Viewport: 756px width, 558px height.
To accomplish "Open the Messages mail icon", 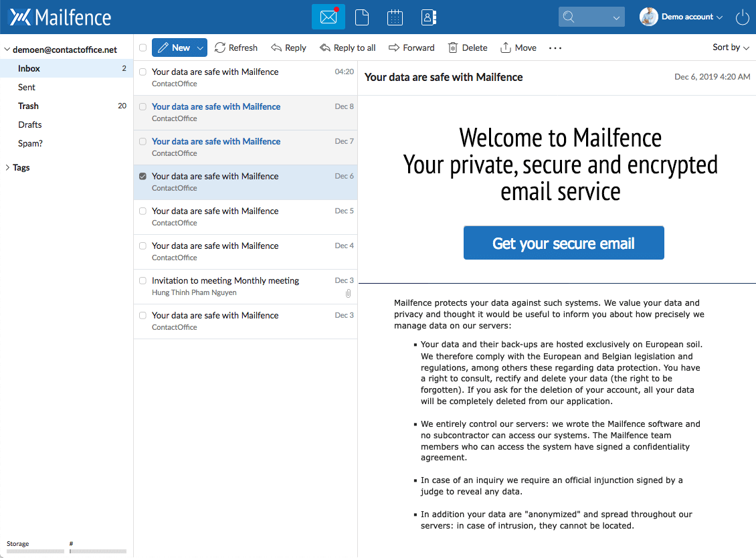I will click(328, 17).
